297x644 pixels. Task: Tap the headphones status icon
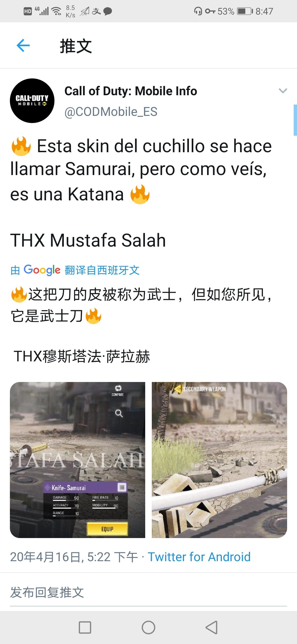click(198, 11)
